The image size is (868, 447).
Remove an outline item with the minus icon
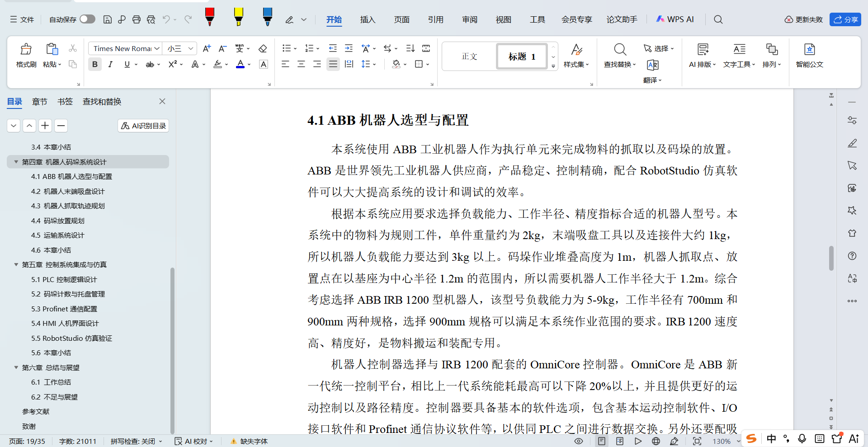click(61, 125)
